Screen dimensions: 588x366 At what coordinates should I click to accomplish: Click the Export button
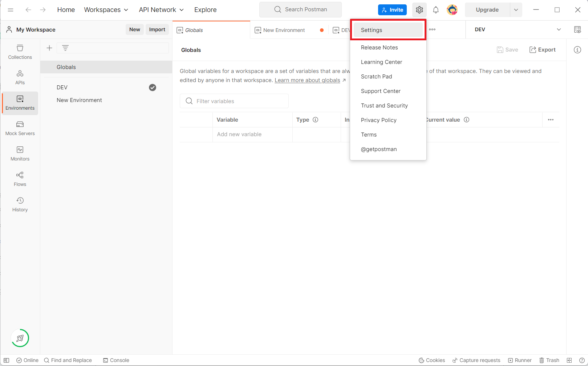click(x=543, y=50)
